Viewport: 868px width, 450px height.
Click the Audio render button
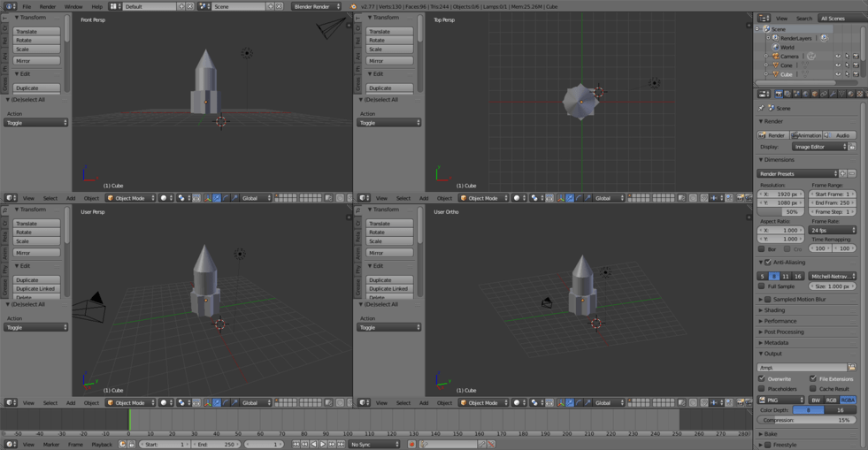click(x=841, y=135)
